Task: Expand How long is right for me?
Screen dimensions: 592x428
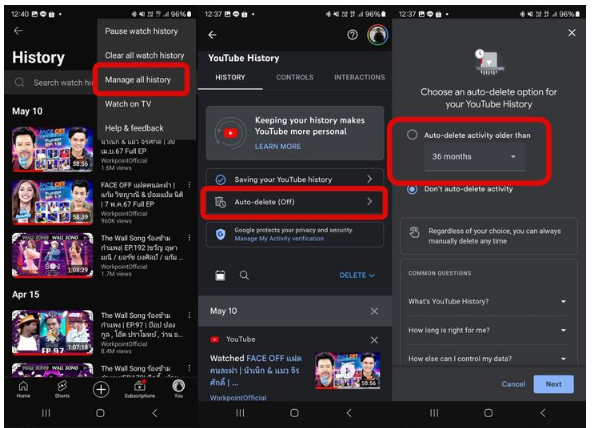Action: pos(488,330)
